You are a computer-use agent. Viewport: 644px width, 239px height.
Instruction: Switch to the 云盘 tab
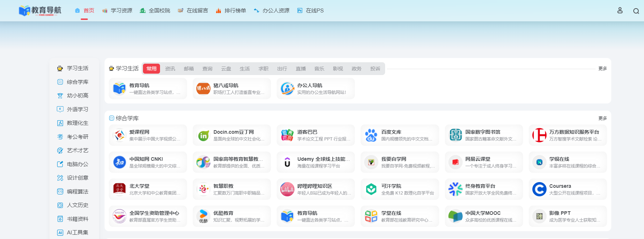point(226,69)
